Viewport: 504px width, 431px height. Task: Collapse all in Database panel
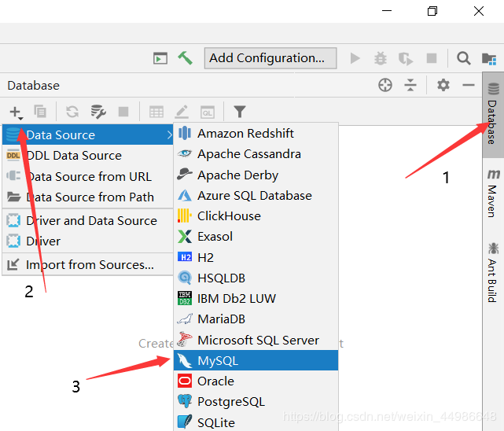[x=410, y=85]
